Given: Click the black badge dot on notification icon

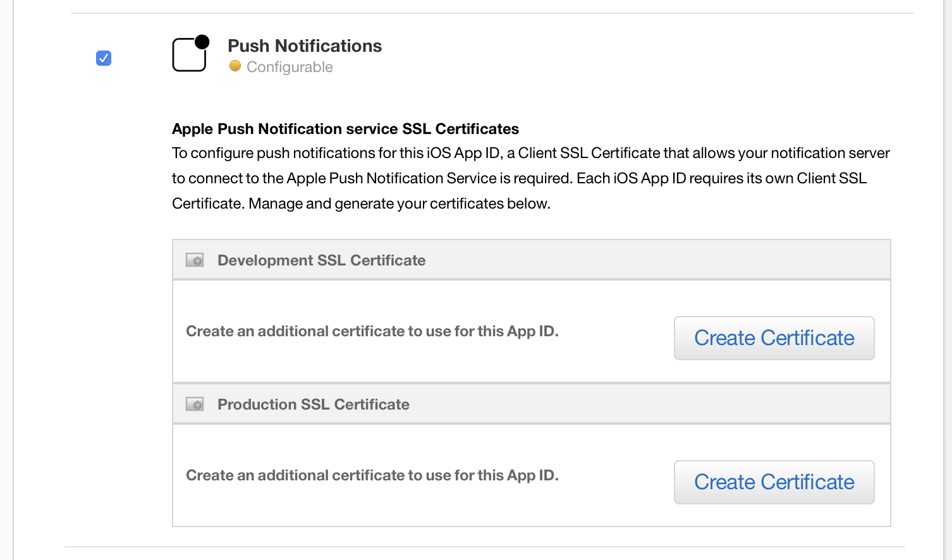Looking at the screenshot, I should tap(202, 42).
